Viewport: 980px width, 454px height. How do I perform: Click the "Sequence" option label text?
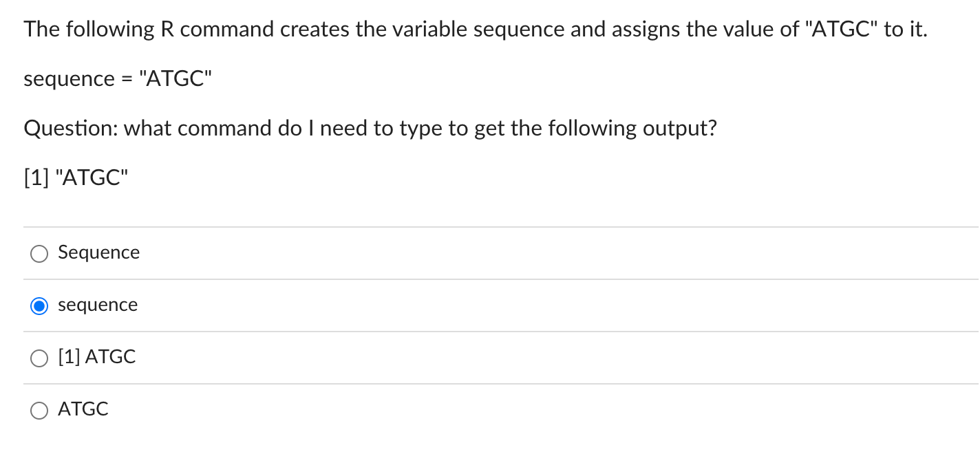[98, 252]
